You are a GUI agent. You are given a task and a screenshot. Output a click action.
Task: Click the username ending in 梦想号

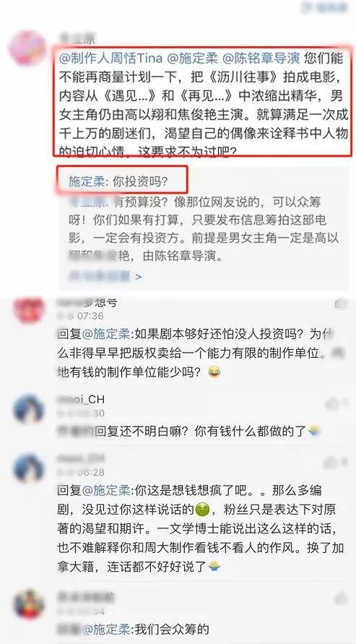[x=87, y=303]
